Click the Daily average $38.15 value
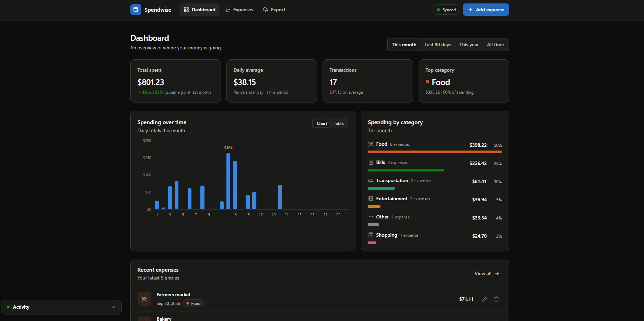The image size is (644, 321). point(245,82)
